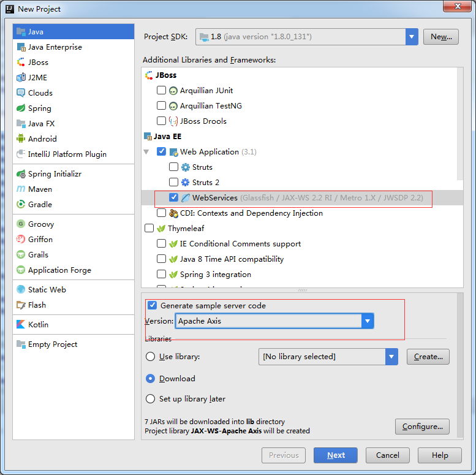The height and width of the screenshot is (475, 476).
Task: Select the Spring Initializr icon
Action: (21, 174)
